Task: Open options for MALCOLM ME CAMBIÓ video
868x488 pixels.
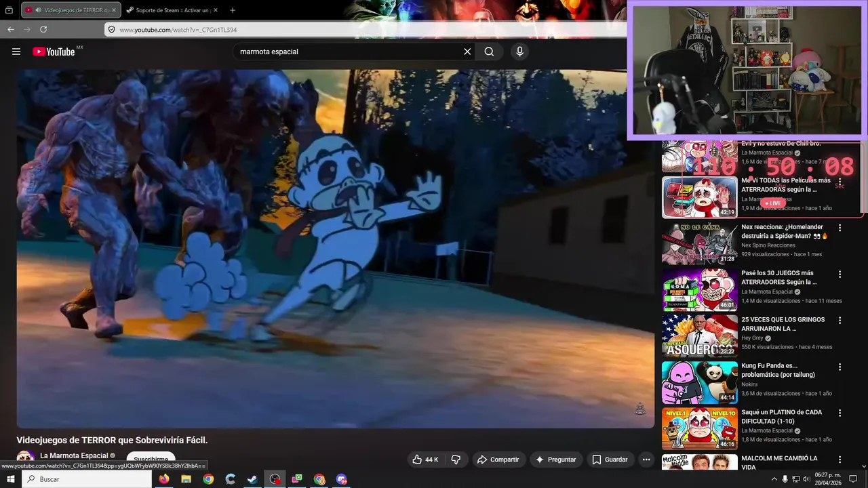Action: (840, 460)
